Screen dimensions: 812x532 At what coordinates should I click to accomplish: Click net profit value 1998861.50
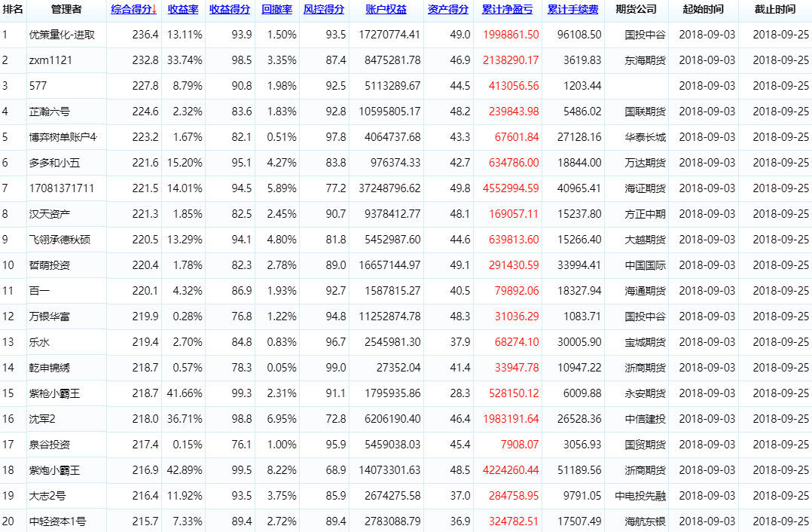(511, 35)
